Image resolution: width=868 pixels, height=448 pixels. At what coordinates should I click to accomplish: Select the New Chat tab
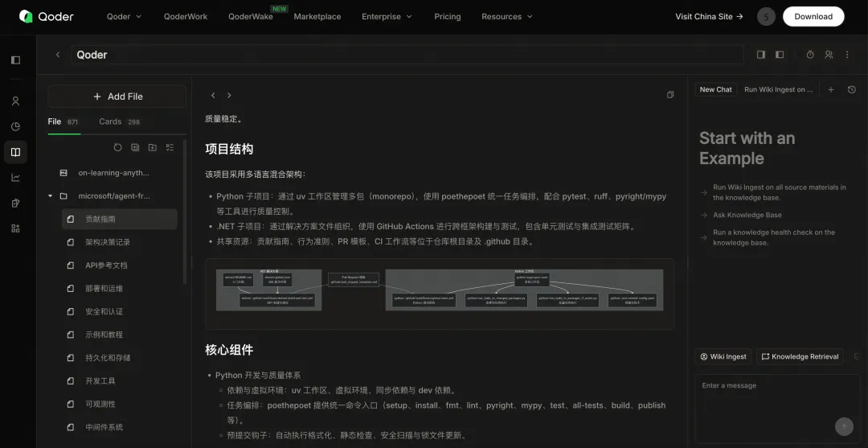coord(716,89)
